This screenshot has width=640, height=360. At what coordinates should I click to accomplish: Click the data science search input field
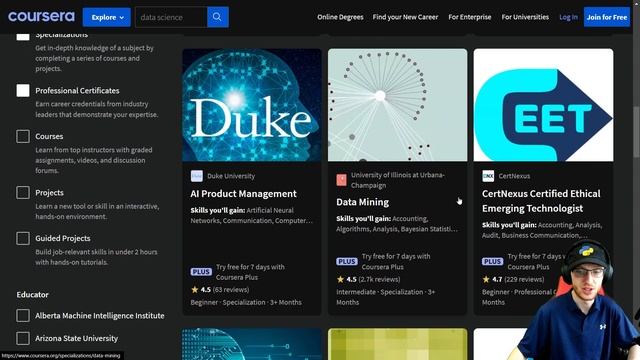click(171, 17)
